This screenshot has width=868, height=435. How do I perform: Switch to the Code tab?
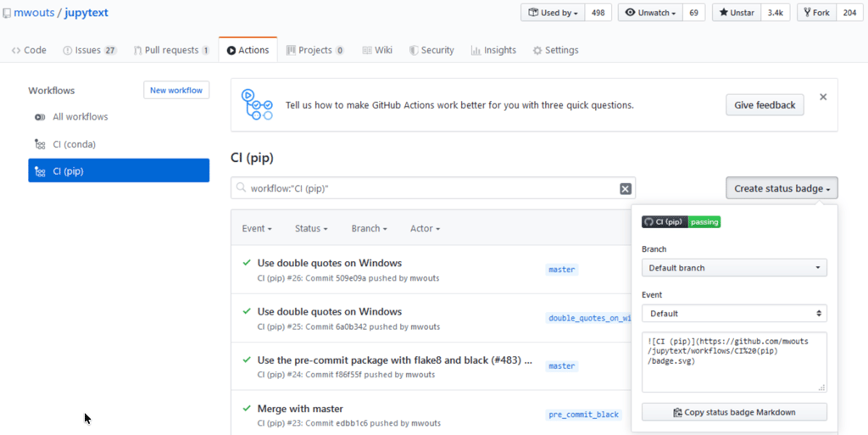coord(29,50)
